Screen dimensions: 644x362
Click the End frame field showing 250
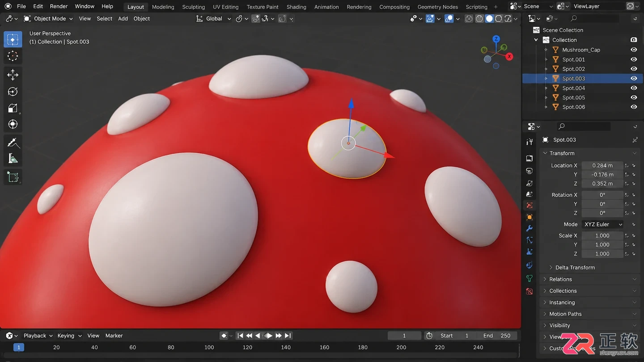pos(497,336)
